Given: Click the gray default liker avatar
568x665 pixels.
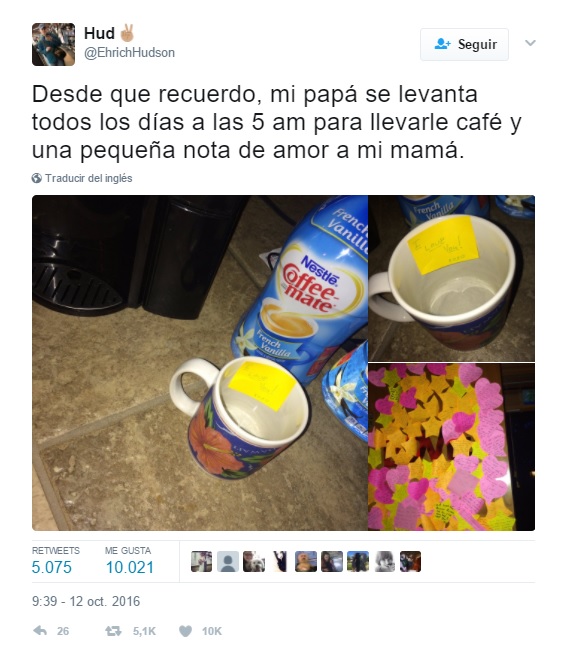Looking at the screenshot, I should coord(228,561).
